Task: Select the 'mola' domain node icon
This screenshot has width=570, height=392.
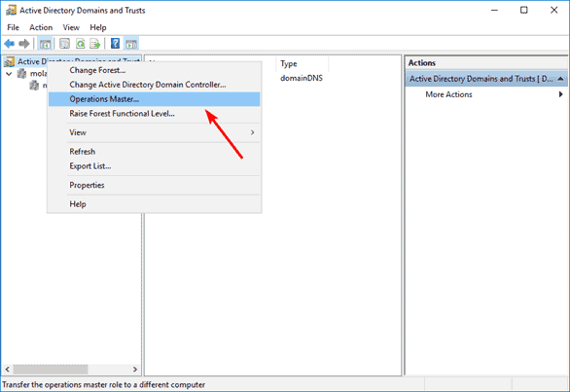Action: click(22, 74)
